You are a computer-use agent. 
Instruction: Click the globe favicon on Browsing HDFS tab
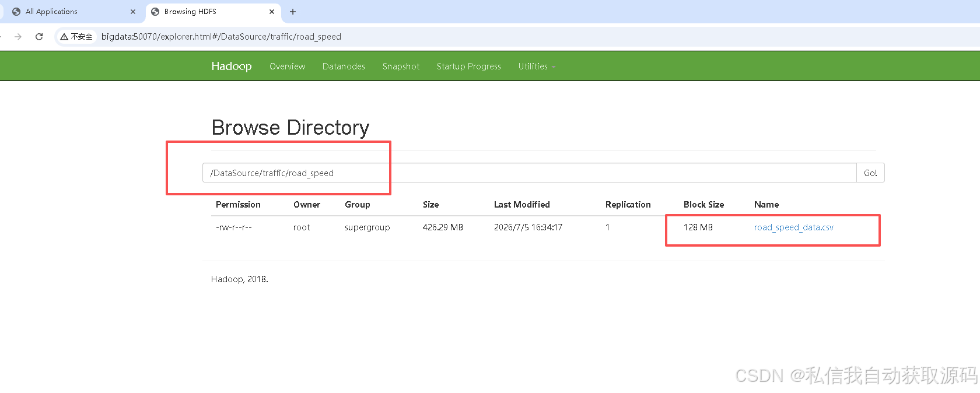point(155,12)
